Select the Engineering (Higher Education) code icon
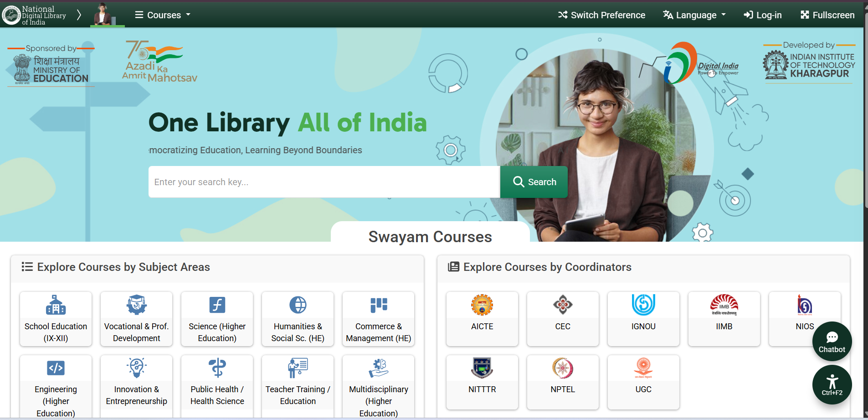Viewport: 868px width, 420px height. (56, 368)
